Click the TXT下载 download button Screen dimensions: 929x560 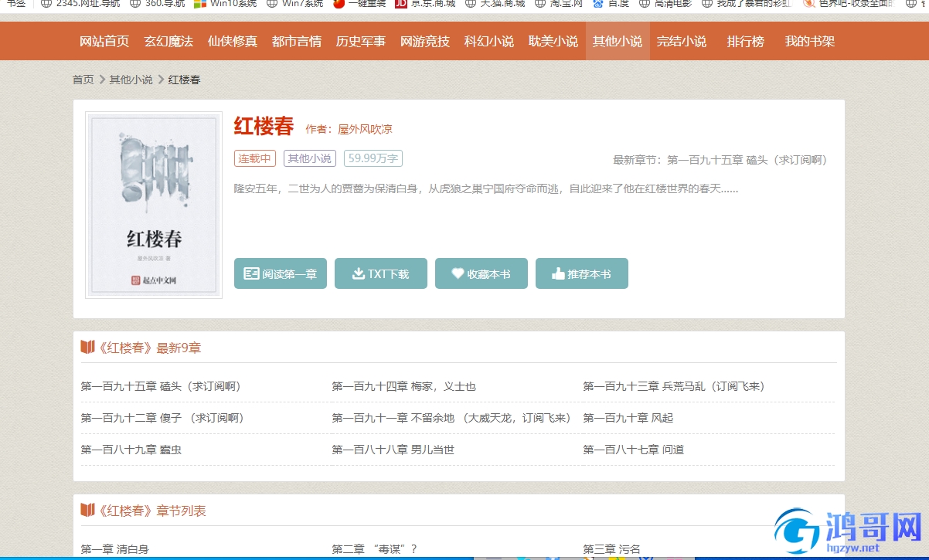[x=381, y=273]
